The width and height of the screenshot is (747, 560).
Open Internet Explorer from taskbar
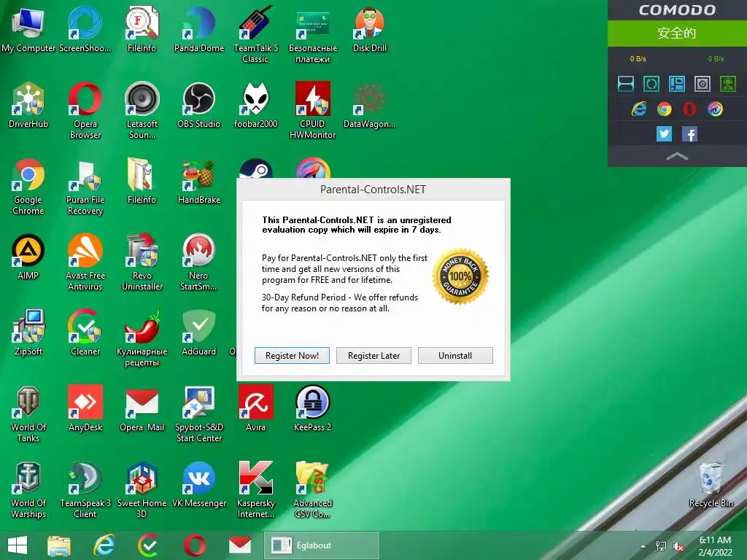[x=104, y=545]
